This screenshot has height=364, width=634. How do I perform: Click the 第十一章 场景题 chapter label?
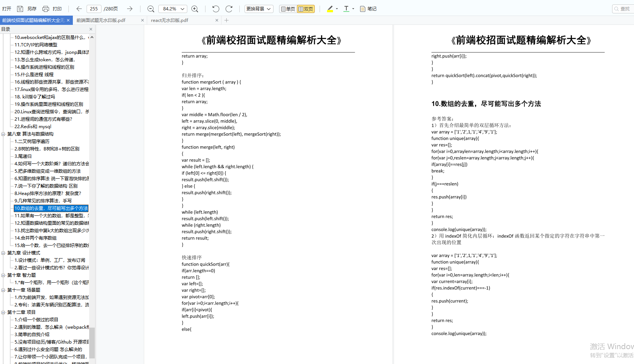click(x=24, y=290)
